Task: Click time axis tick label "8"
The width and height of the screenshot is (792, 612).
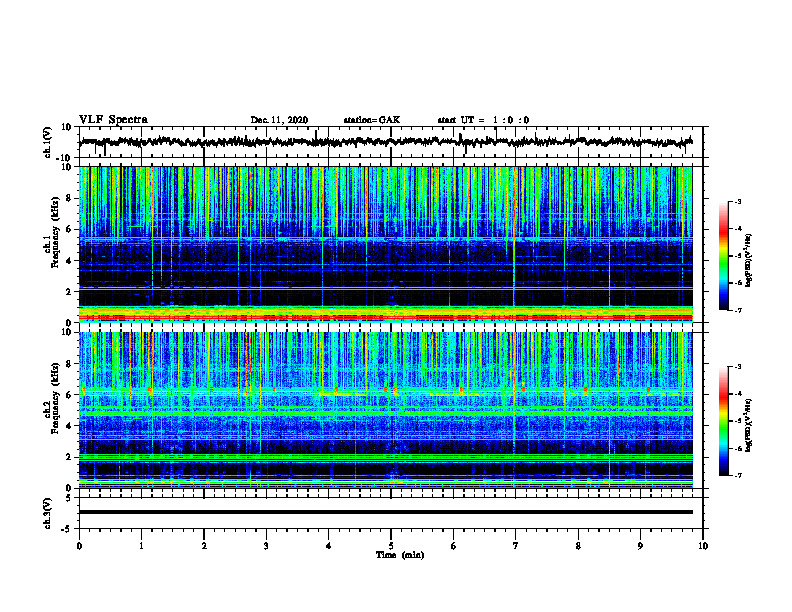Action: click(x=578, y=546)
